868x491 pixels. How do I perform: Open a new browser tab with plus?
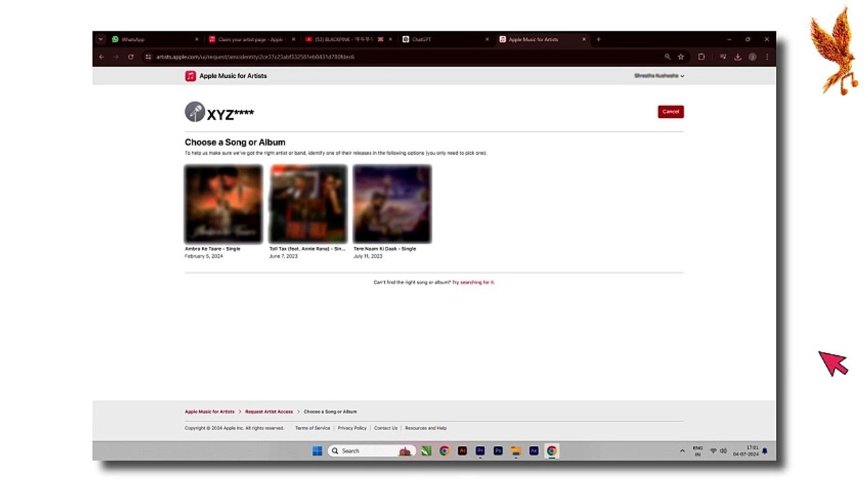coord(598,40)
